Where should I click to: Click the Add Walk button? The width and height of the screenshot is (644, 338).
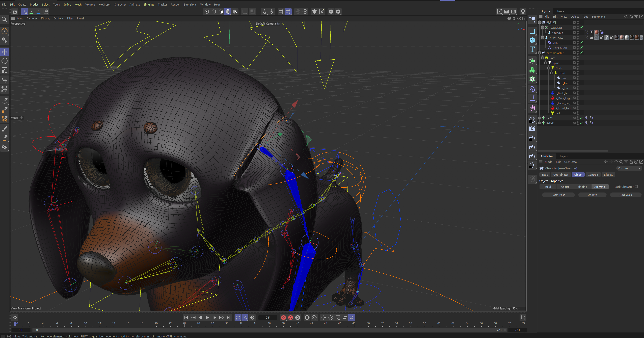[x=625, y=195]
